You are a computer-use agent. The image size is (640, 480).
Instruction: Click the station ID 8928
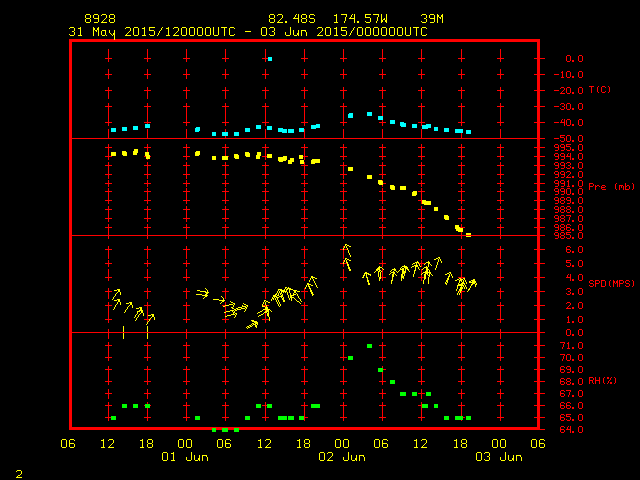pos(100,19)
